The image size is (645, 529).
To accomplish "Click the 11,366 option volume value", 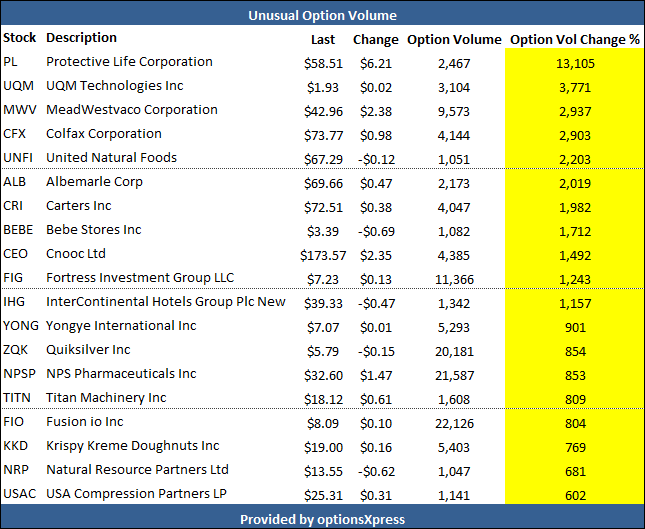I will point(454,280).
